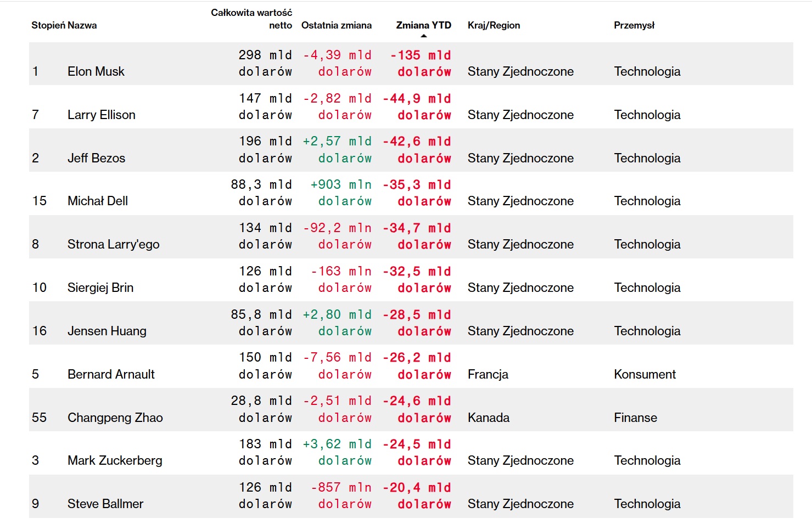This screenshot has width=812, height=524.
Task: Click the sort arrow under Zmiana YTD
Action: (423, 36)
